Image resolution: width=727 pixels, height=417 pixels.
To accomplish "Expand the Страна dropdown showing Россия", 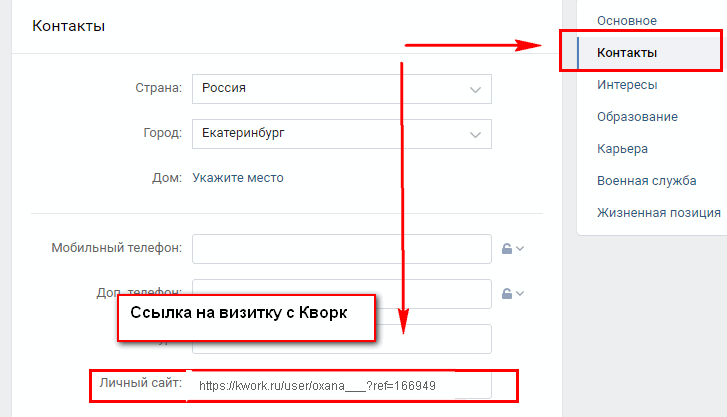I will 342,89.
